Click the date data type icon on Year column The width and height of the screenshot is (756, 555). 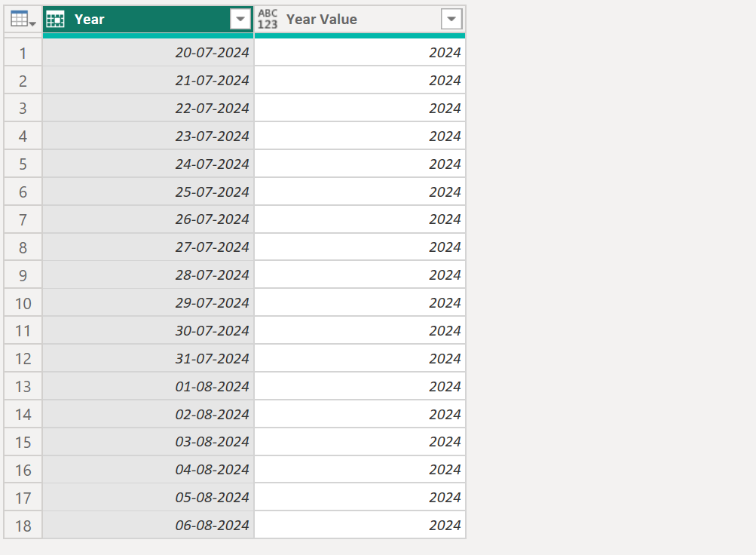pyautogui.click(x=55, y=19)
